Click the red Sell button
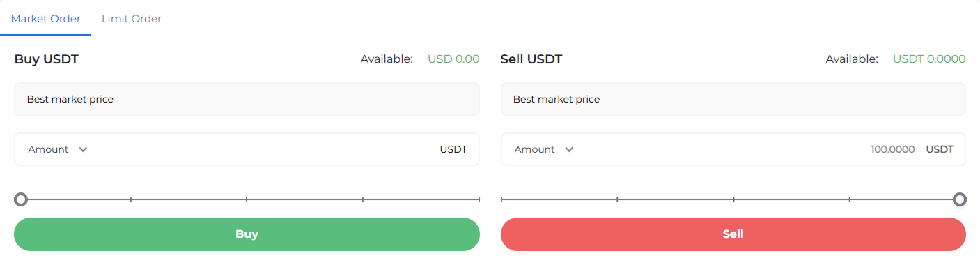The width and height of the screenshot is (980, 265). (733, 234)
